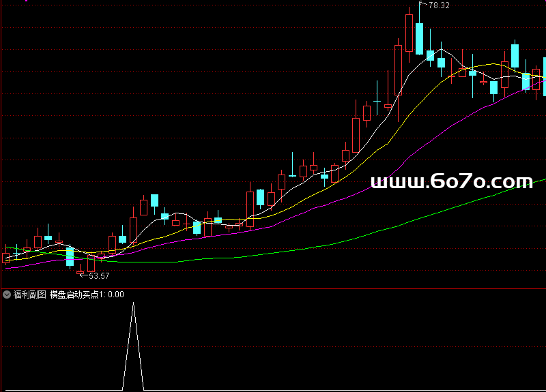The width and height of the screenshot is (546, 392).
Task: Click the arrow marker pointing to 78.32
Action: point(423,5)
